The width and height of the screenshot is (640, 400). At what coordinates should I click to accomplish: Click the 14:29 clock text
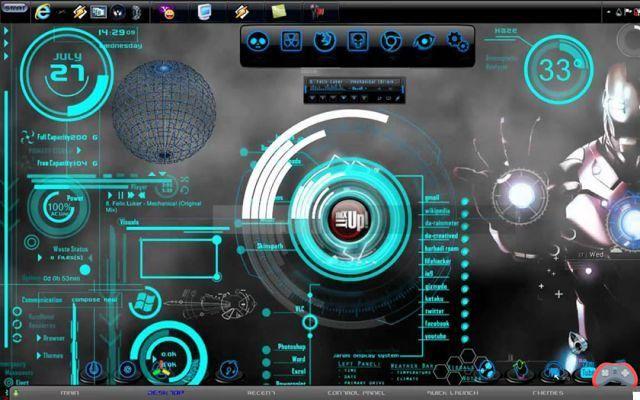[116, 32]
